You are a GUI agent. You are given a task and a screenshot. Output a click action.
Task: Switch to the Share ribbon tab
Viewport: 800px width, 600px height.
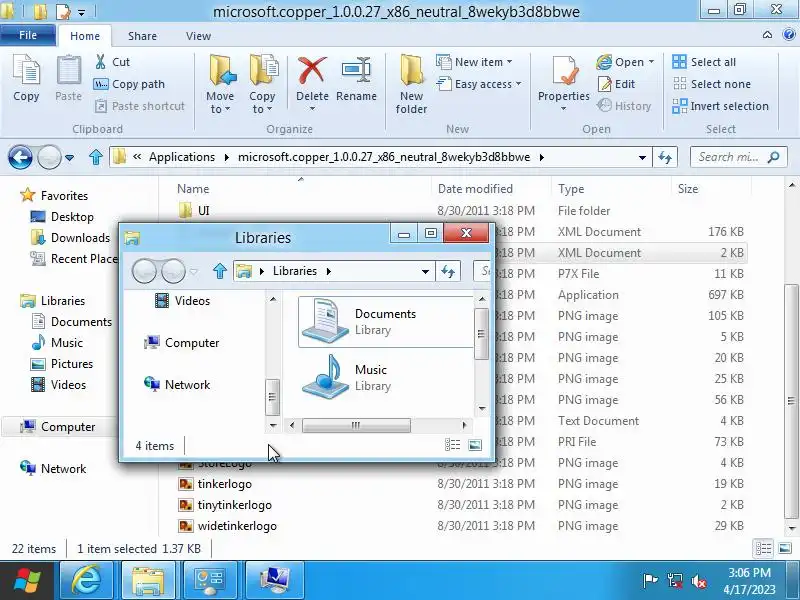[x=142, y=36]
